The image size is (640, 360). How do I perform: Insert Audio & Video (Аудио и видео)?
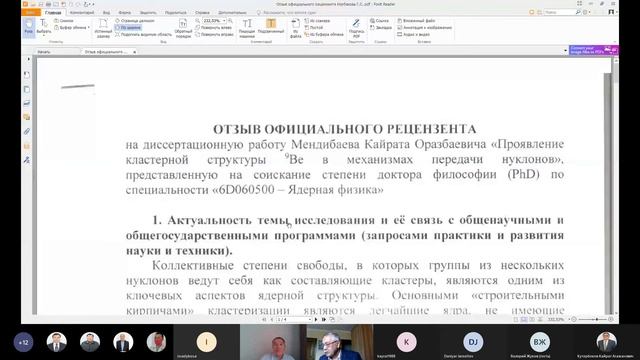coord(413,34)
